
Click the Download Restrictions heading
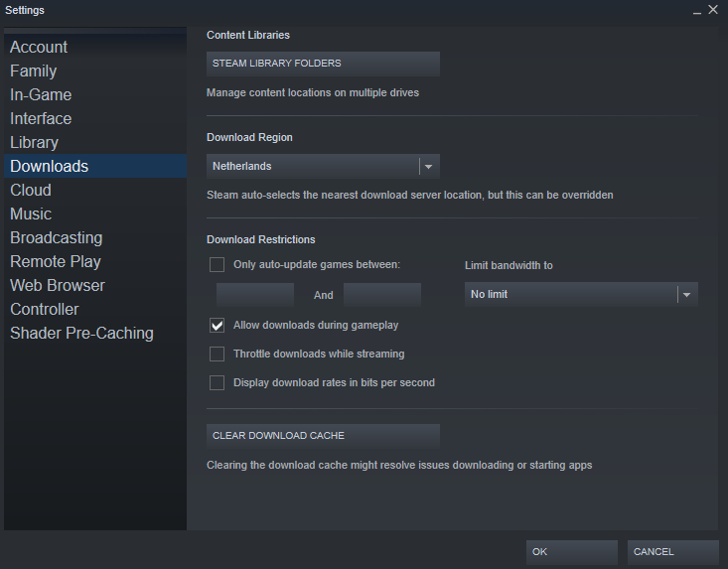pyautogui.click(x=261, y=239)
